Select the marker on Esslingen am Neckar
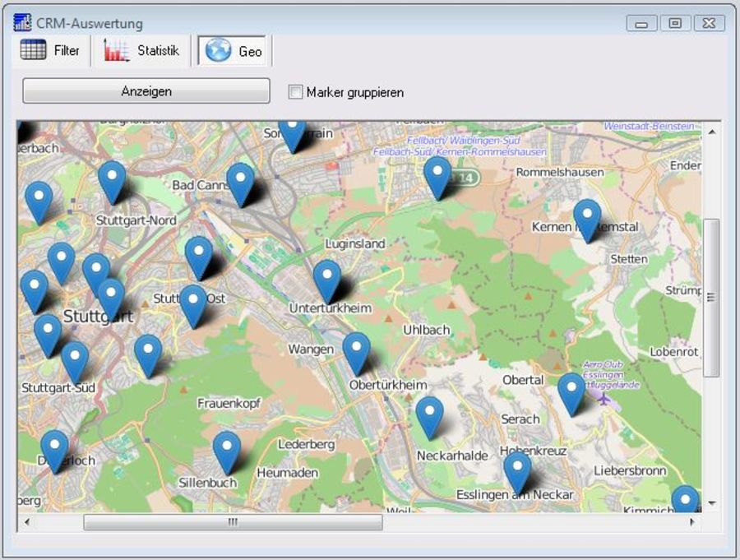Viewport: 740px width, 560px height. (517, 473)
